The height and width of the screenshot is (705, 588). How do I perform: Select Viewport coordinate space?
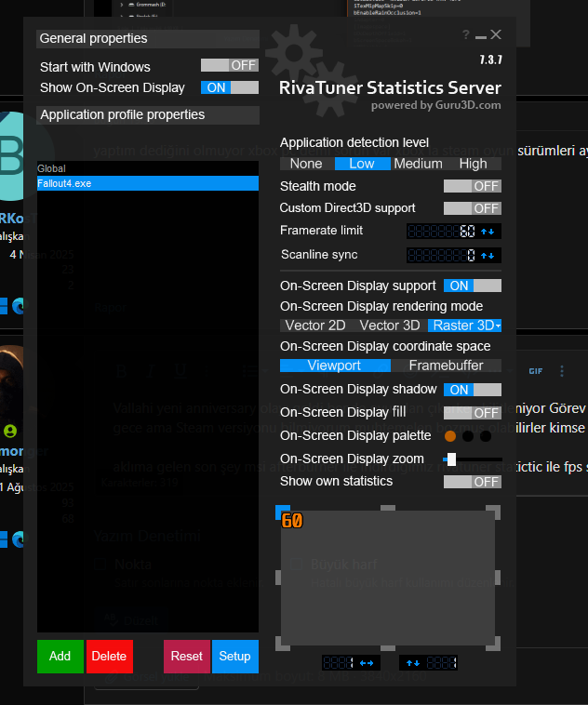(335, 366)
